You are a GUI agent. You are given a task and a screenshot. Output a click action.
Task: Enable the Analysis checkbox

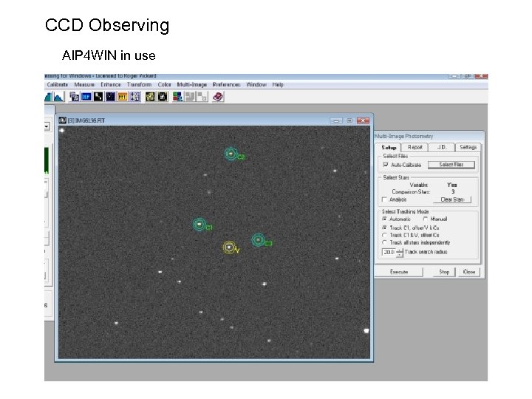point(384,199)
